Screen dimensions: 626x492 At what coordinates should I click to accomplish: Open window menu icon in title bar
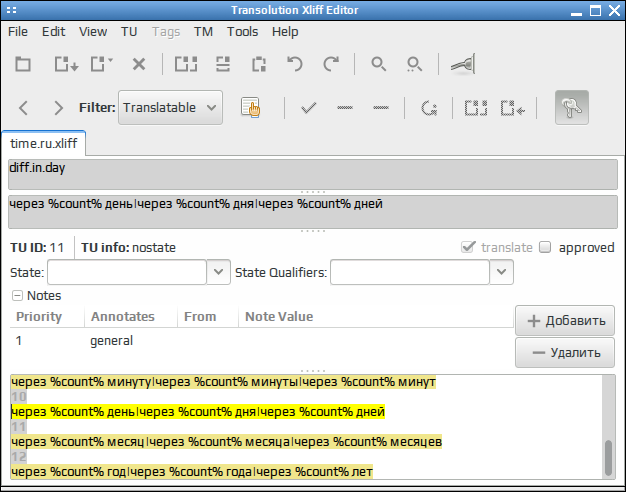(12, 10)
